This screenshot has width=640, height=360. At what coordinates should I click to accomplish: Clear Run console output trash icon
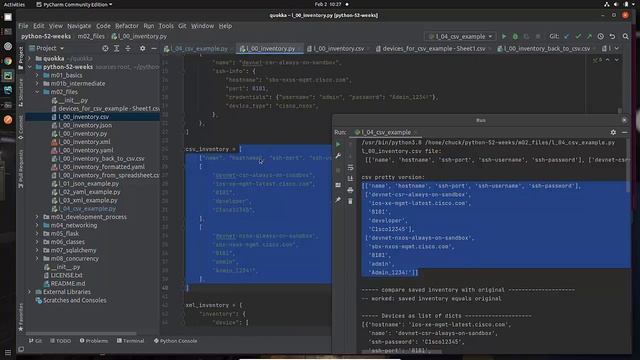click(x=350, y=201)
